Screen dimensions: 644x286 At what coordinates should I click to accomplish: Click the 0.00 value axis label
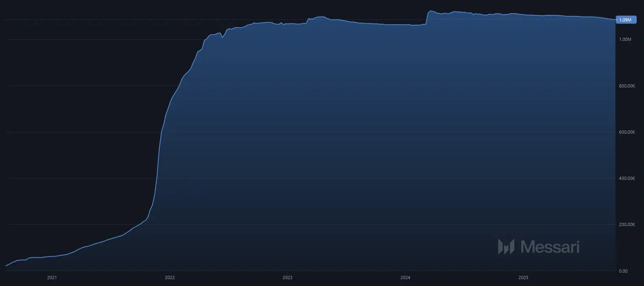click(623, 271)
